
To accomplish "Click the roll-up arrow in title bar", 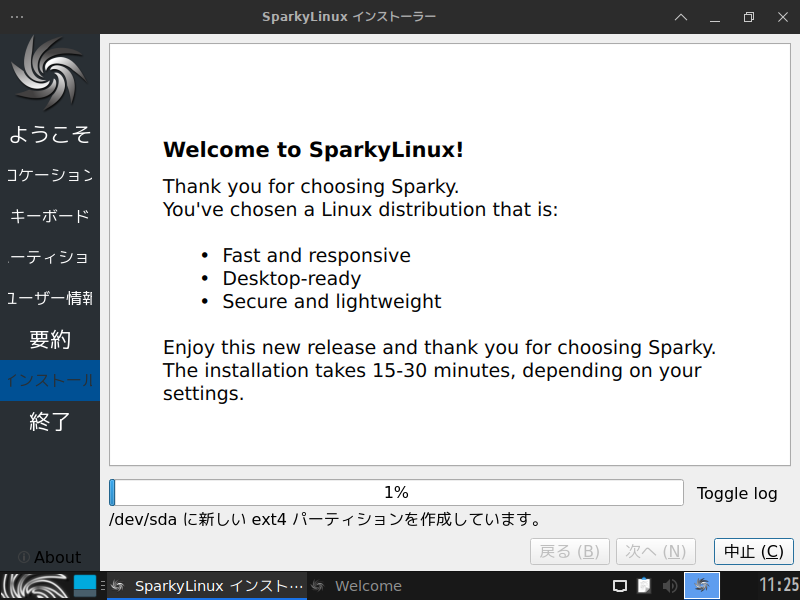I will 681,17.
